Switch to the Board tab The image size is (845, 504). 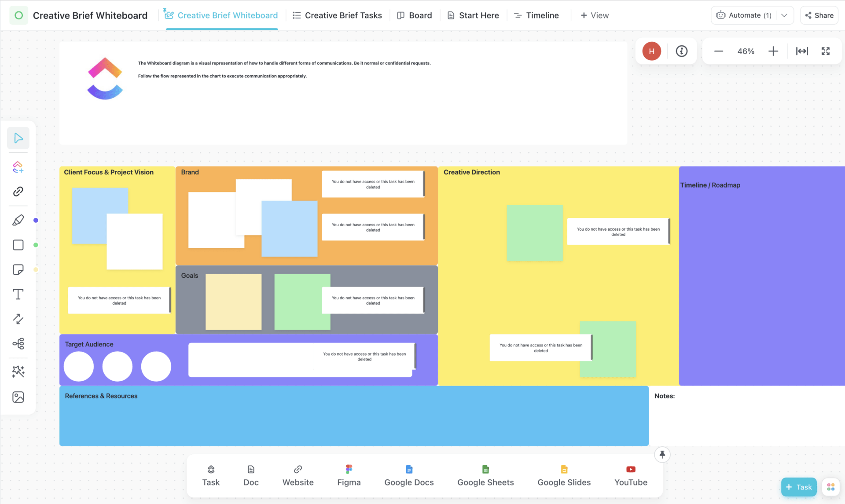pyautogui.click(x=419, y=15)
